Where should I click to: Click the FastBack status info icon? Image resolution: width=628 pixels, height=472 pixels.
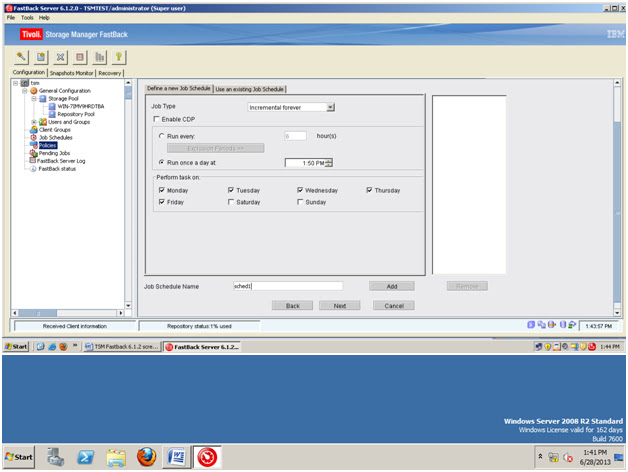coord(34,169)
